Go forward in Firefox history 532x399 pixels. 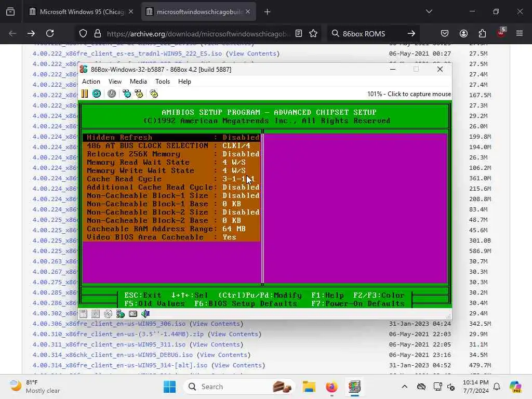tap(31, 33)
